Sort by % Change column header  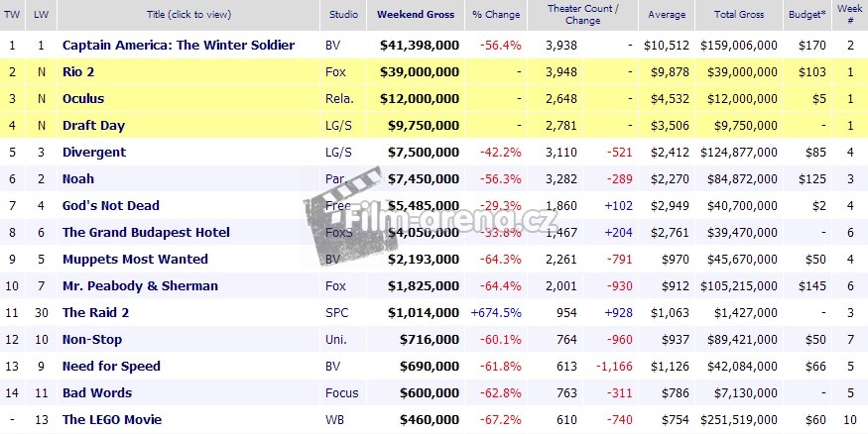[x=496, y=15]
